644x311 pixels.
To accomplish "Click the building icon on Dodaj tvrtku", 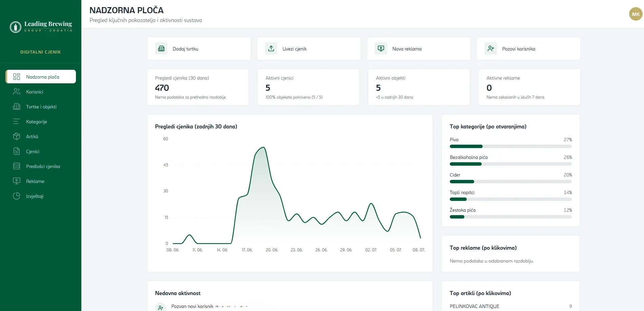I will pyautogui.click(x=161, y=48).
